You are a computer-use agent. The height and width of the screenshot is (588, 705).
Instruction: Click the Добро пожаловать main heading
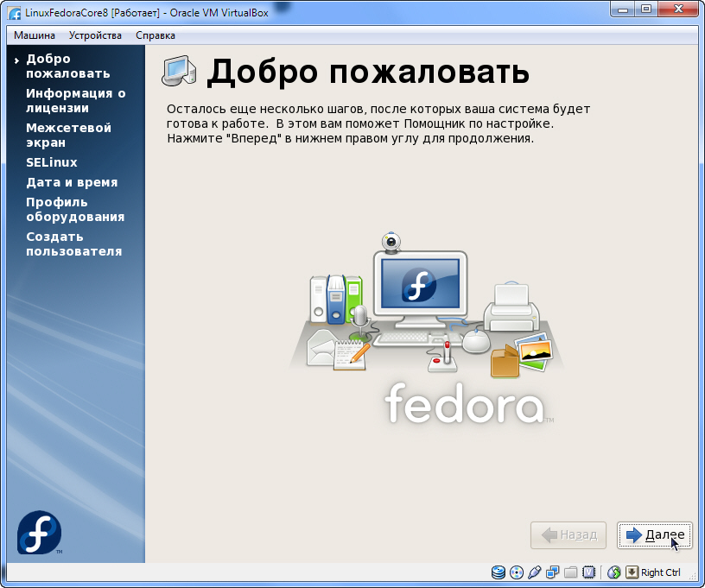point(368,72)
